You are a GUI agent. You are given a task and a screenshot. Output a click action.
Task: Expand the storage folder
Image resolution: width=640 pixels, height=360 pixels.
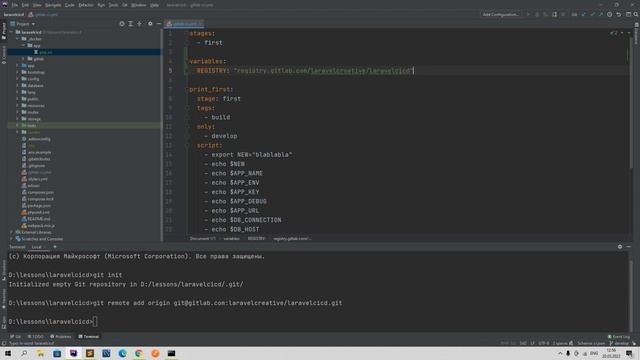point(18,119)
